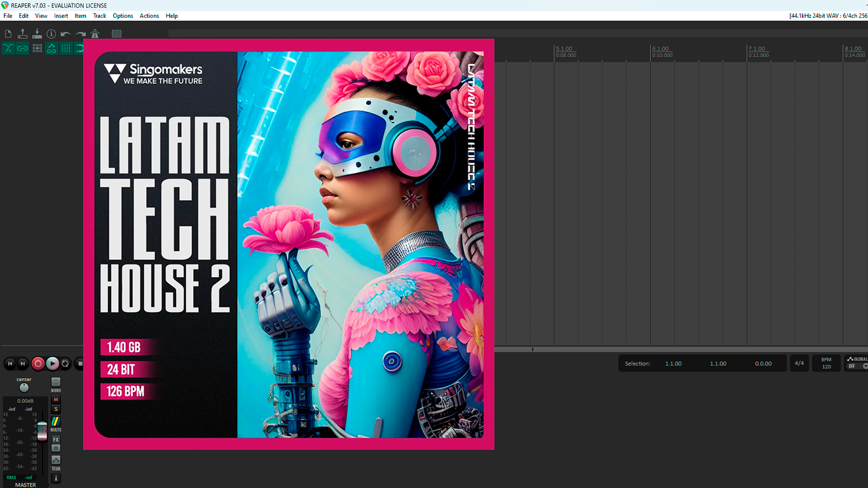Click the horizontal arrange scrollbar
The image size is (868, 488).
[681, 349]
